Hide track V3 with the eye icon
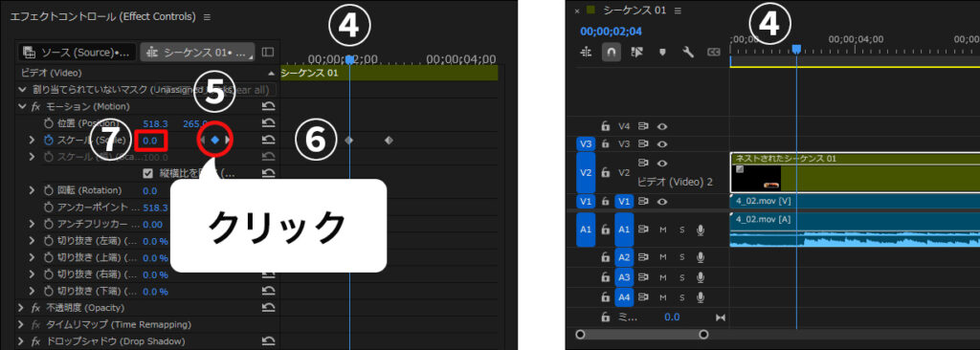This screenshot has height=350, width=980. [662, 143]
